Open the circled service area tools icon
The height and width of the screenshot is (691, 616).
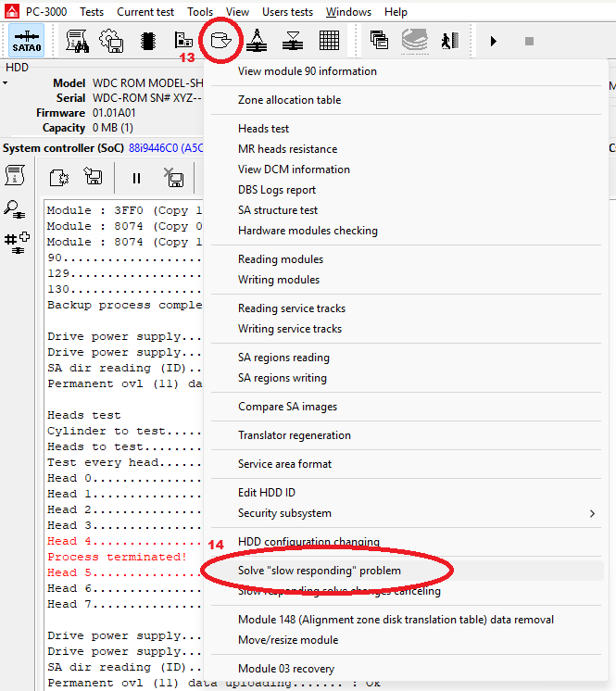(220, 41)
